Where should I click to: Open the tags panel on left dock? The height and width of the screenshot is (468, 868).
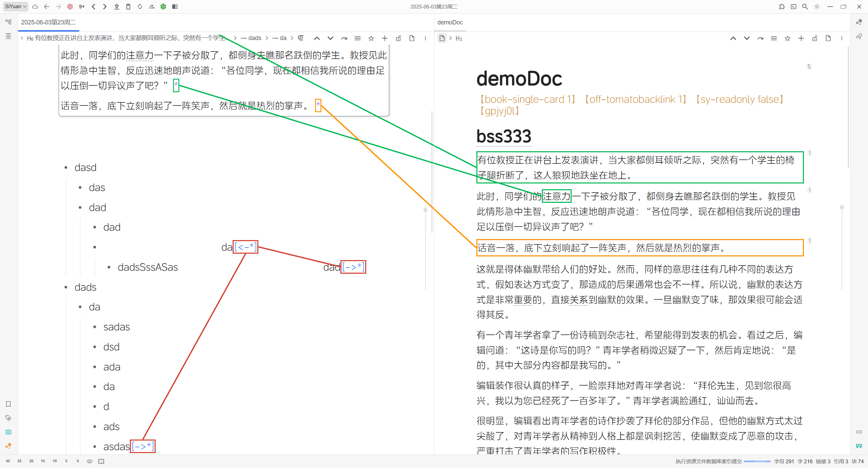[x=8, y=418]
